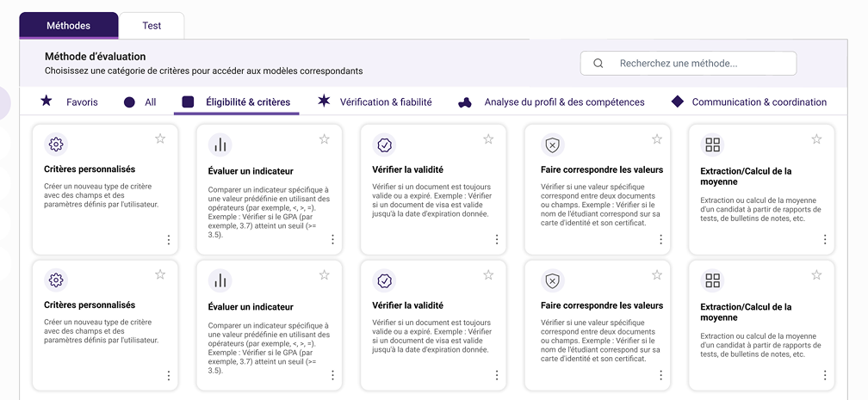Click the gear icon on the second-row Critères personnalisés card
The width and height of the screenshot is (868, 400).
[x=56, y=280]
